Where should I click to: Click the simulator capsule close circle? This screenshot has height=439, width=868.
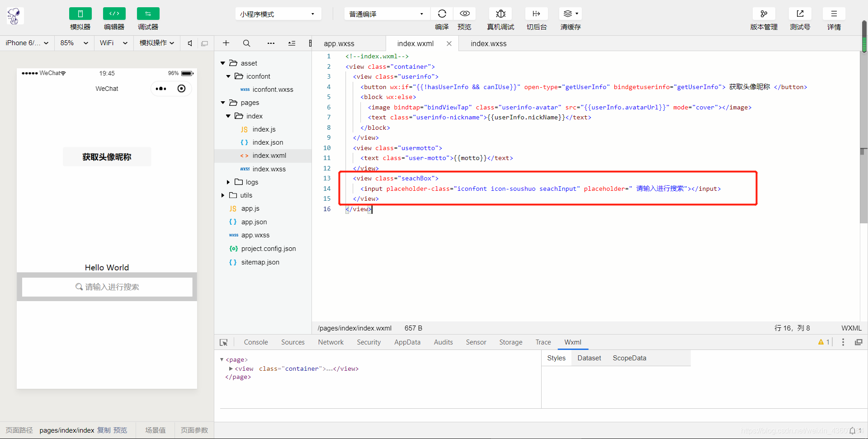point(181,89)
